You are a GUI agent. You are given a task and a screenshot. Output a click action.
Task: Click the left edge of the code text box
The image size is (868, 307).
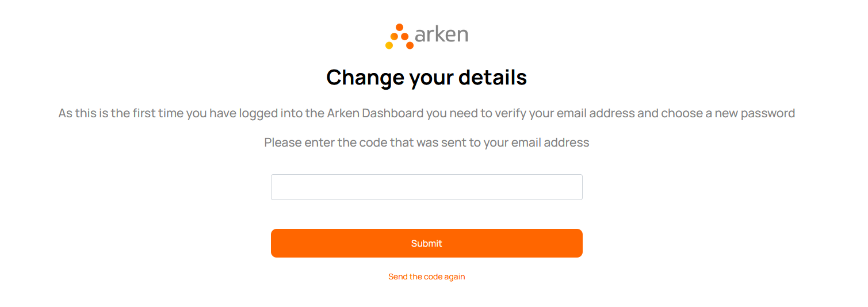[x=276, y=187]
